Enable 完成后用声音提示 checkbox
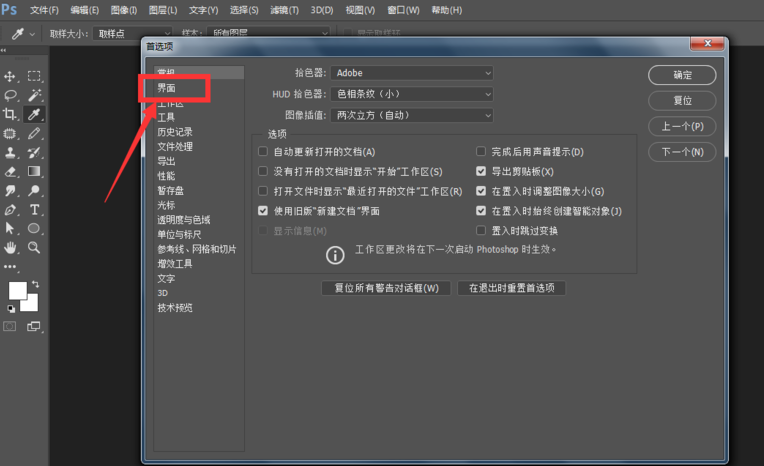Screen dimensions: 764x466 (x=481, y=152)
